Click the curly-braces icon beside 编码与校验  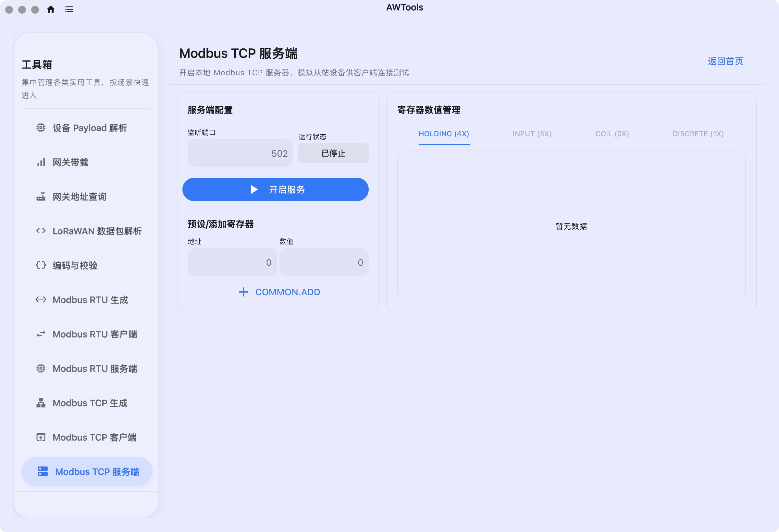[41, 265]
